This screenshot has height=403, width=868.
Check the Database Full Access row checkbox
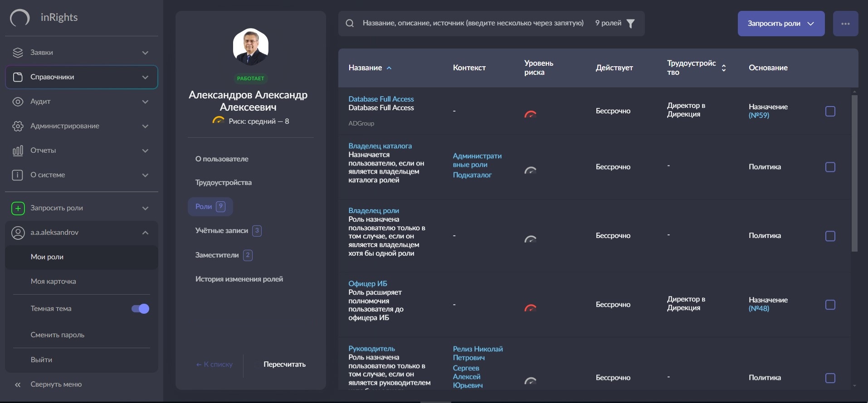830,111
